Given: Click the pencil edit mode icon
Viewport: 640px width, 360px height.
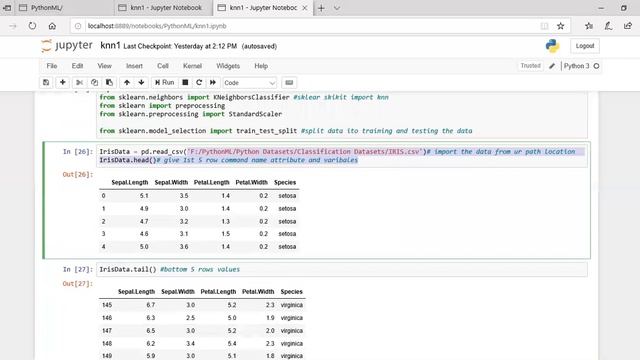Looking at the screenshot, I should pos(552,66).
